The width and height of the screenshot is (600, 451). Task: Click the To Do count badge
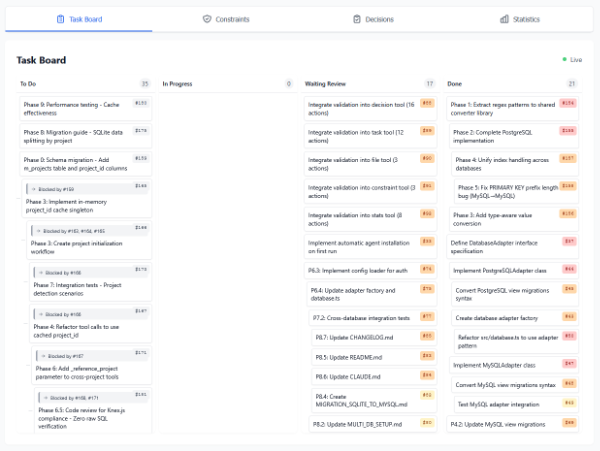(x=145, y=84)
